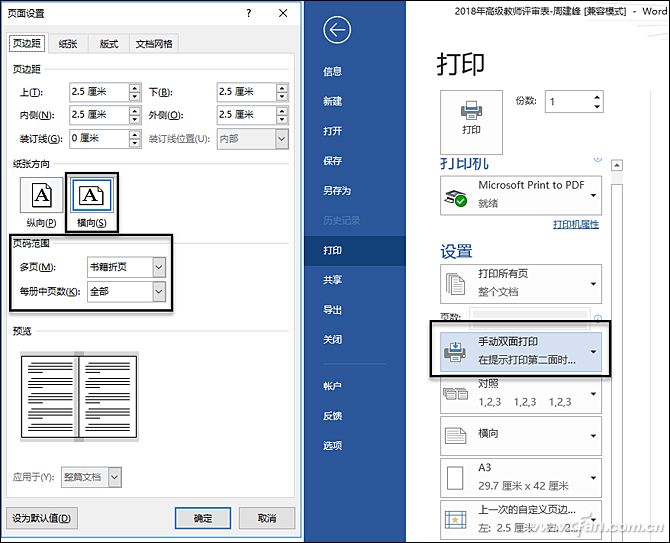Click 打印机属性 link
The height and width of the screenshot is (543, 670).
(576, 224)
